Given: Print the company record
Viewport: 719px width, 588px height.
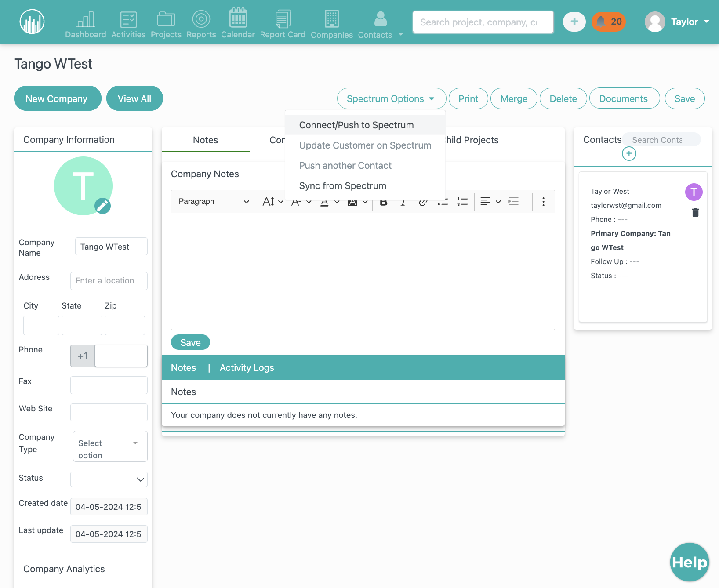Looking at the screenshot, I should [x=468, y=98].
